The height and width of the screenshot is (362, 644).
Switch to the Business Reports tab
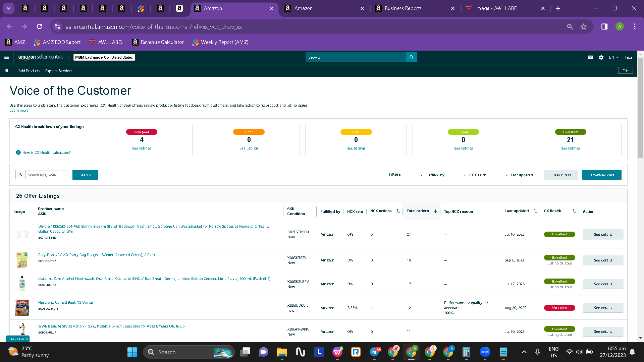pos(415,8)
